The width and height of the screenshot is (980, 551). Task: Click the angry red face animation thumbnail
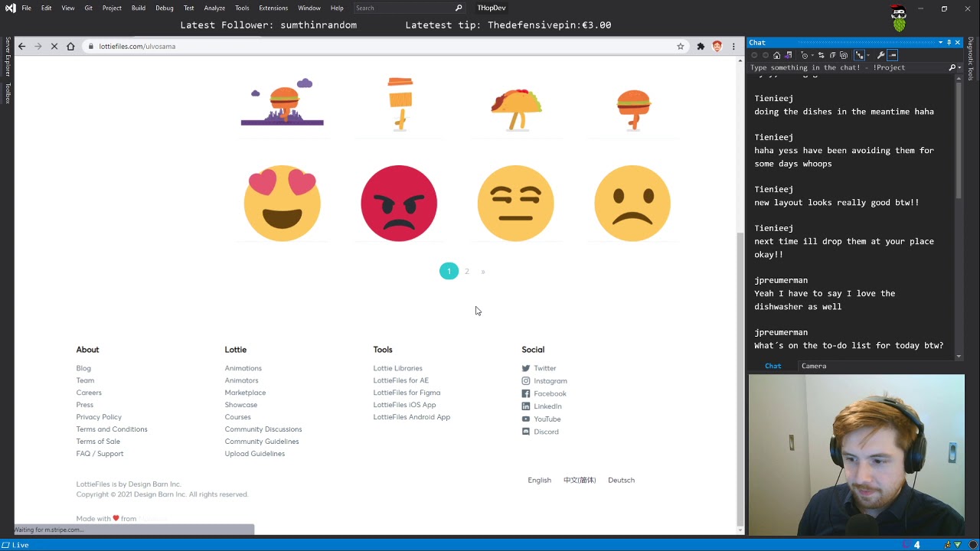pos(399,203)
